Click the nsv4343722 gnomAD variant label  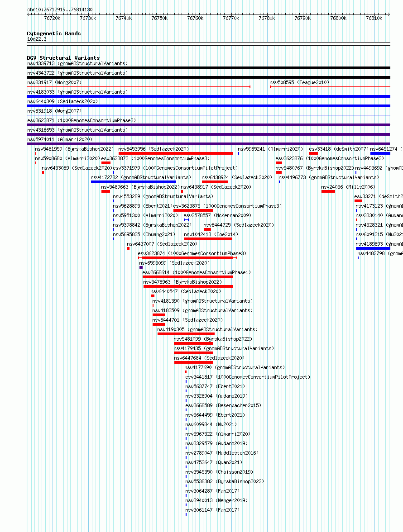(x=77, y=73)
